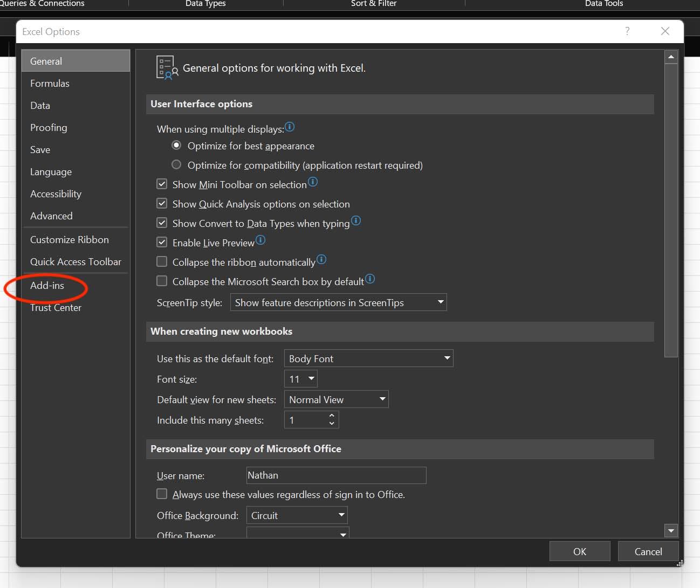Enable Collapse the ribbon automatically checkbox

(x=162, y=262)
